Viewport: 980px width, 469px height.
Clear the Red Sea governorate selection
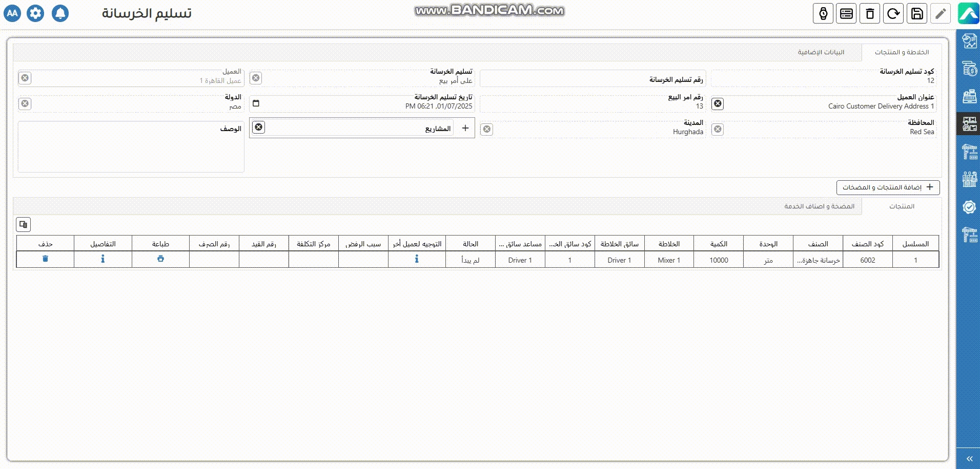point(718,129)
